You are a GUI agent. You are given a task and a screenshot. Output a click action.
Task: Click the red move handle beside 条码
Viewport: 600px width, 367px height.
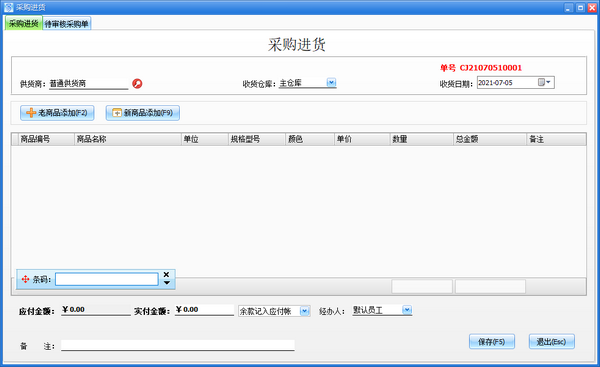click(x=25, y=279)
